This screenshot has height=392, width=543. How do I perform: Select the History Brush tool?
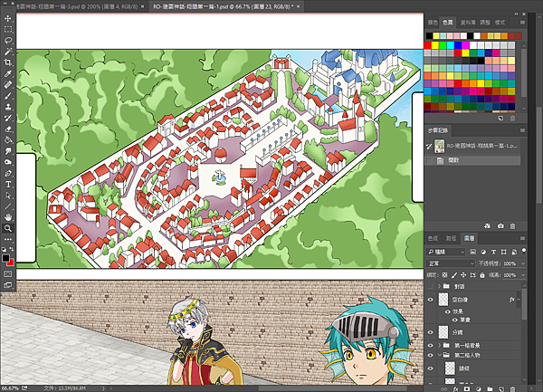pos(8,118)
